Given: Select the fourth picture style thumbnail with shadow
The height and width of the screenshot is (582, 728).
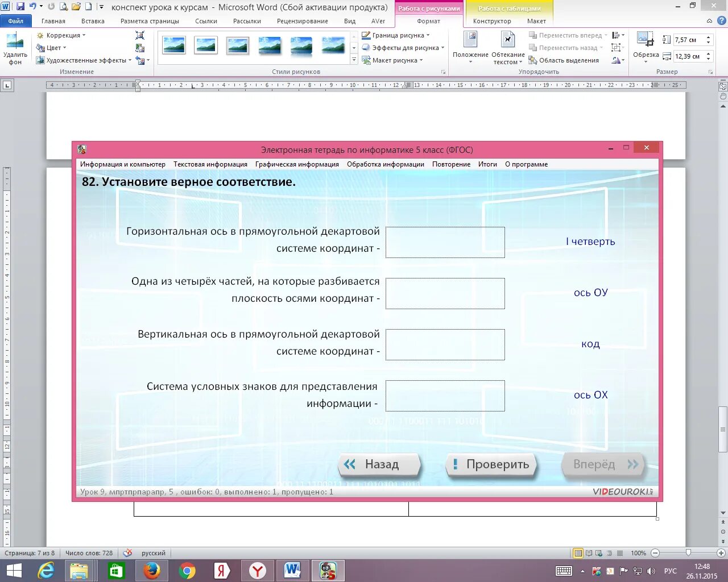Looking at the screenshot, I should coord(269,45).
